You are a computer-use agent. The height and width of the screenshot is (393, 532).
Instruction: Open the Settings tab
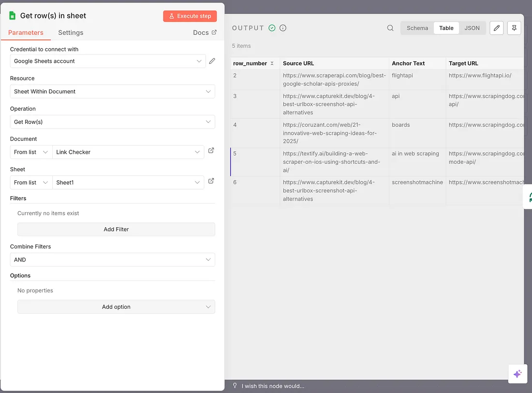click(x=71, y=33)
